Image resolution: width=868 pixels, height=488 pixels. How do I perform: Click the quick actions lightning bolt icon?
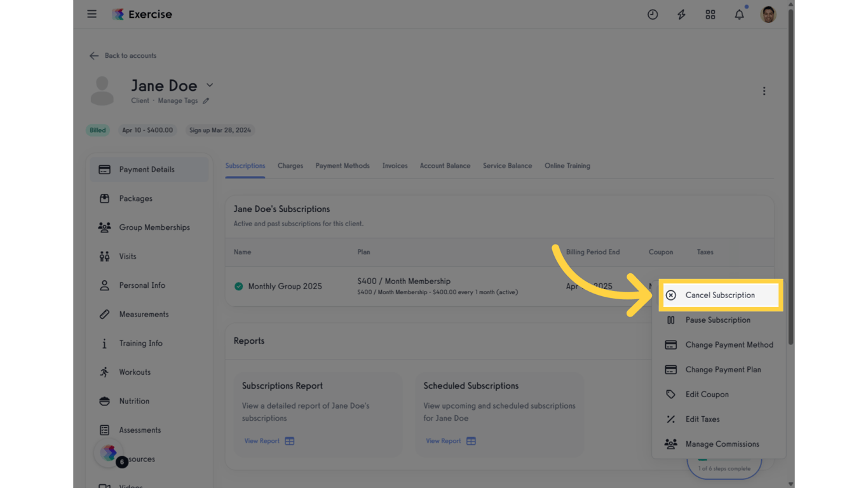coord(681,14)
